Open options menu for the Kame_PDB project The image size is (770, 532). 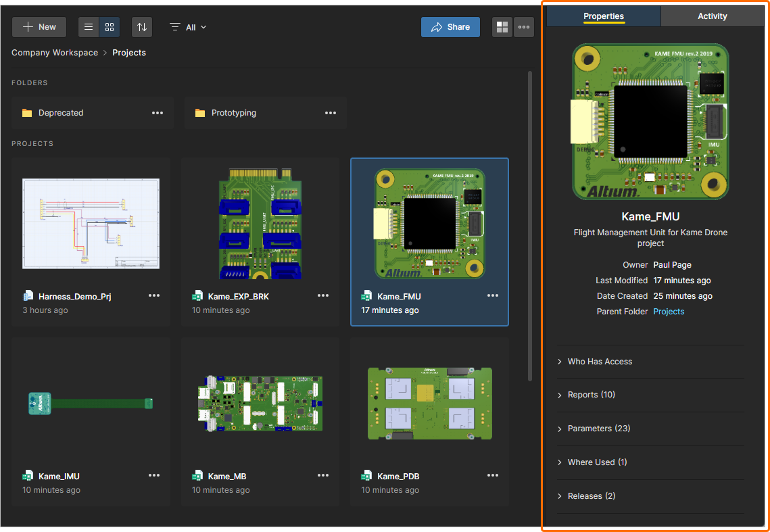click(x=493, y=475)
